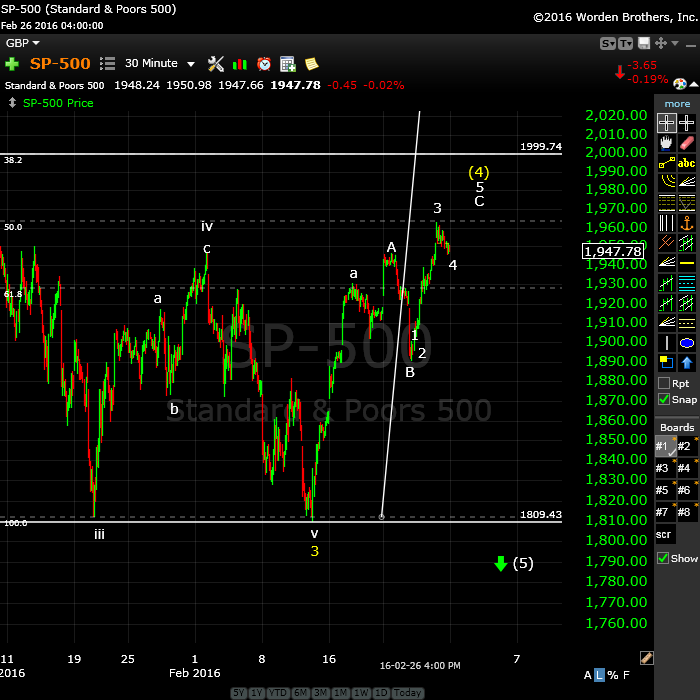
Task: Select the yellow-and-blue rectangle shapes tool
Action: (x=666, y=362)
